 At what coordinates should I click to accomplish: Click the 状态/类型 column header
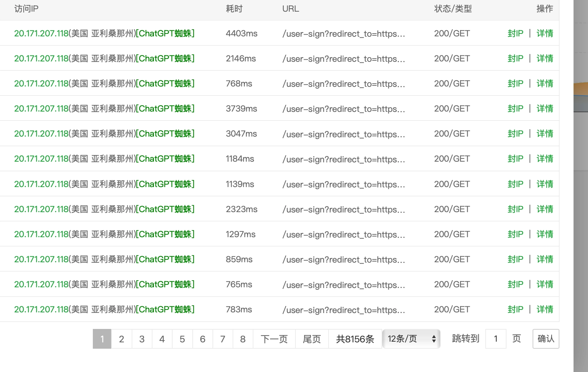453,9
